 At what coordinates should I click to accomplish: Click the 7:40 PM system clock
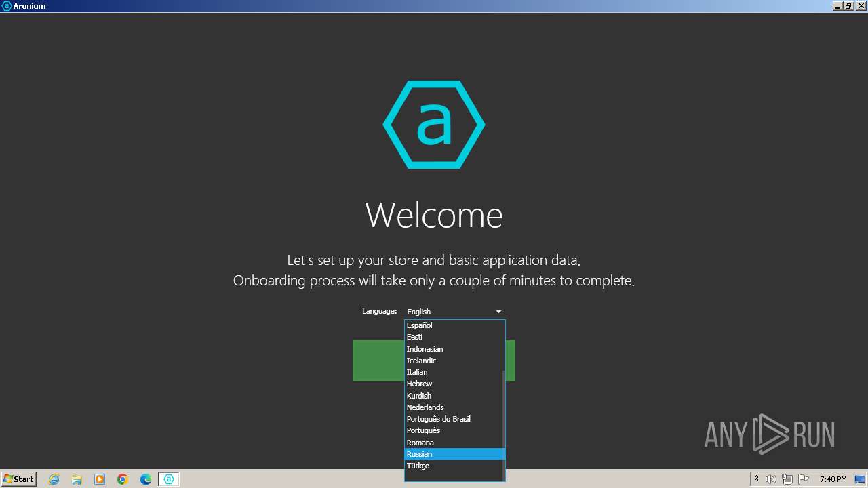833,479
